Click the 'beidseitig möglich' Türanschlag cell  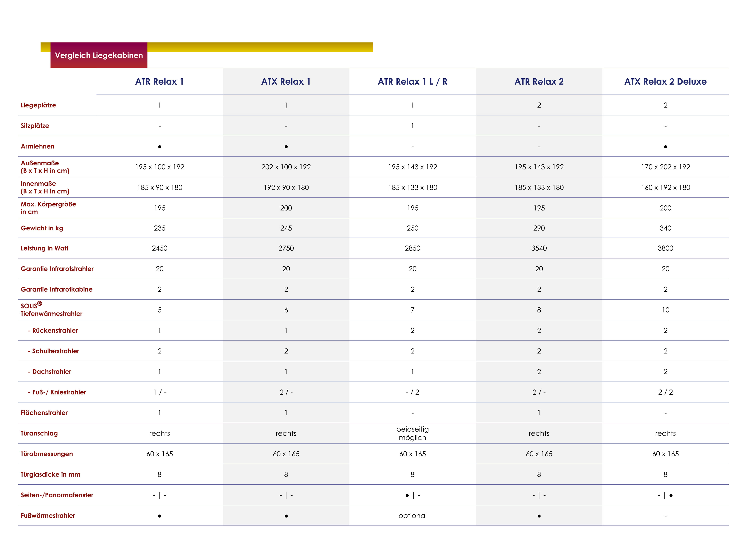412,433
